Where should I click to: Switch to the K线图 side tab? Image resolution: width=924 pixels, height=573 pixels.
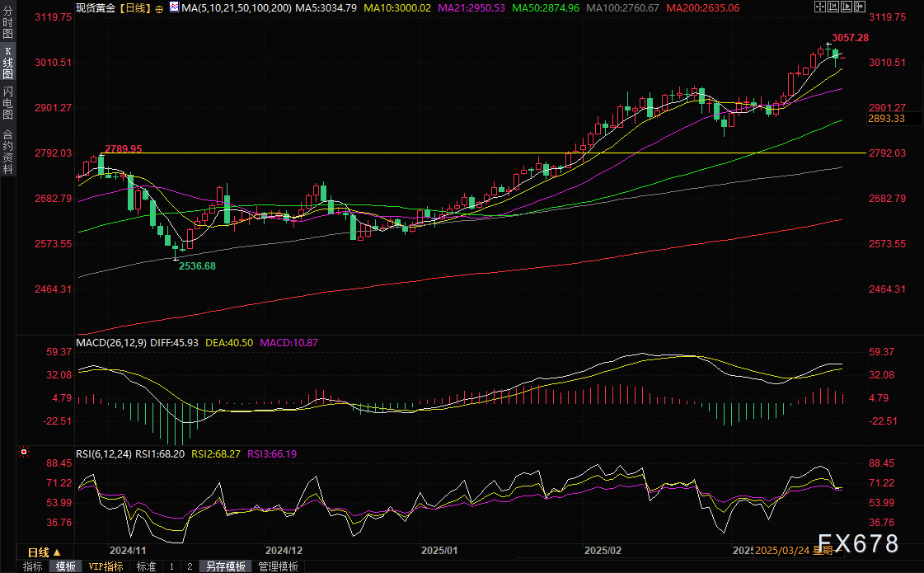coord(7,63)
